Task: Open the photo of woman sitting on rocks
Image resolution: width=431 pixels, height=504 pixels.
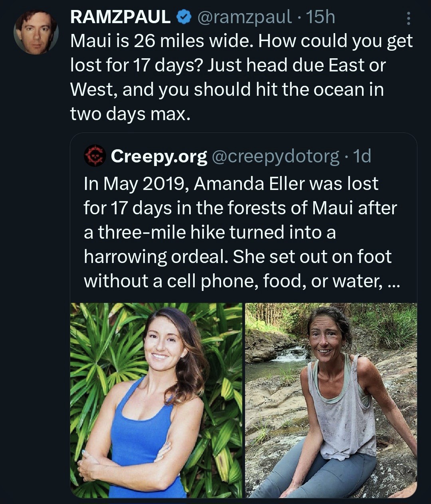Action: pos(331,400)
